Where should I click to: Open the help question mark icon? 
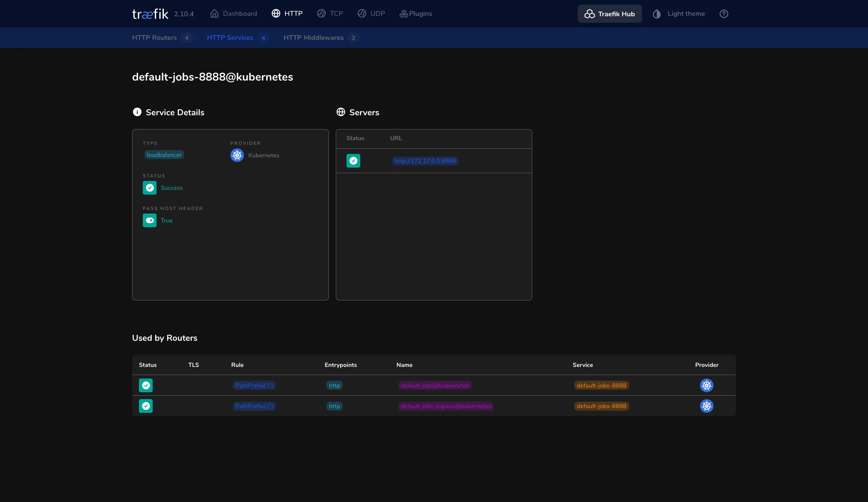[724, 14]
